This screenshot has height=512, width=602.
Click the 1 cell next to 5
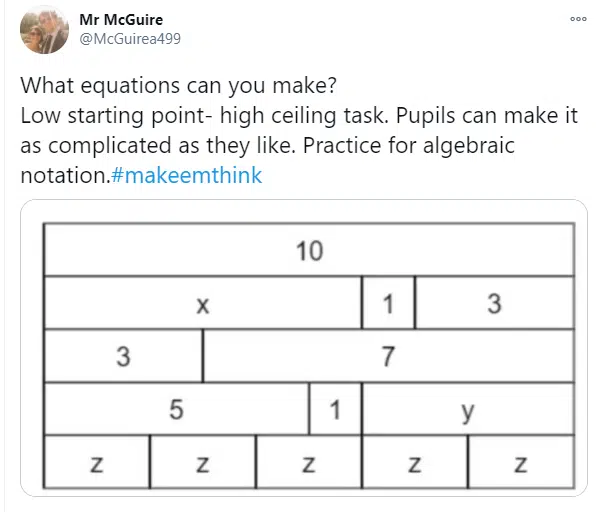tap(336, 409)
